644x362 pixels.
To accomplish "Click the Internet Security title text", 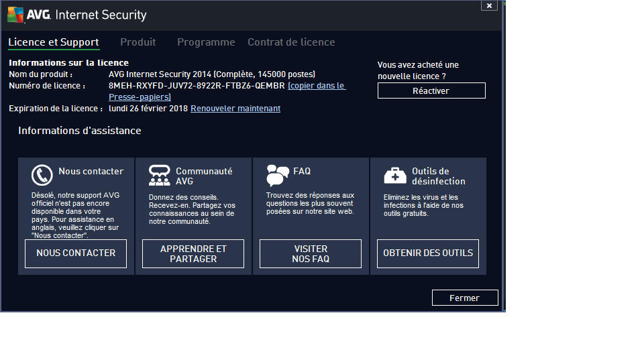I will point(101,15).
